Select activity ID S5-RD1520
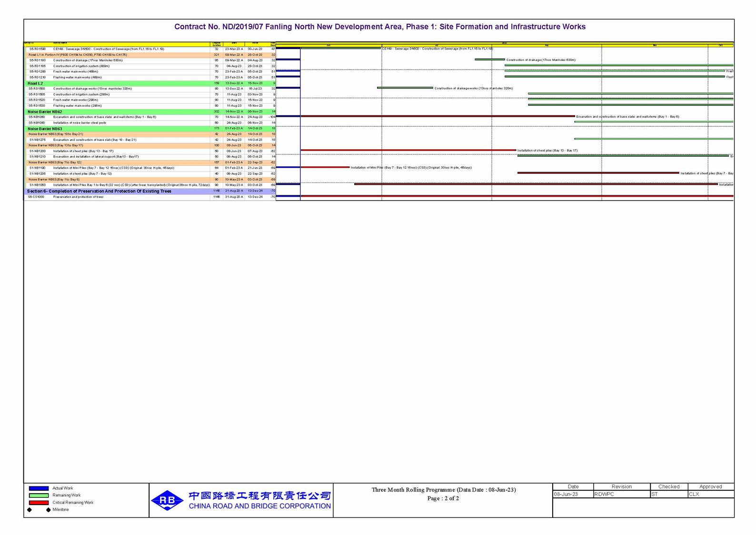 click(x=37, y=100)
